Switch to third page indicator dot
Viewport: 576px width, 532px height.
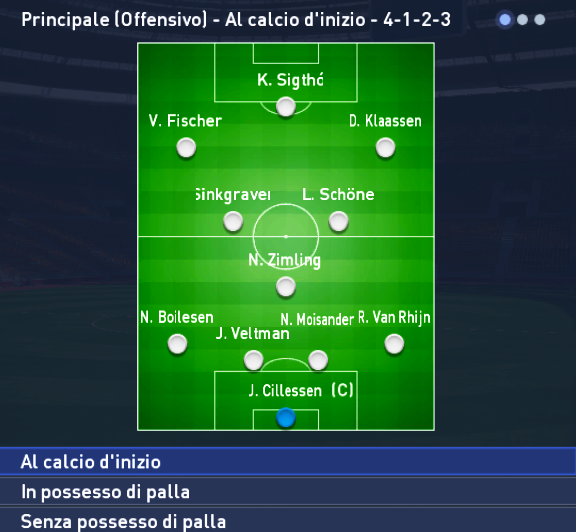point(540,19)
